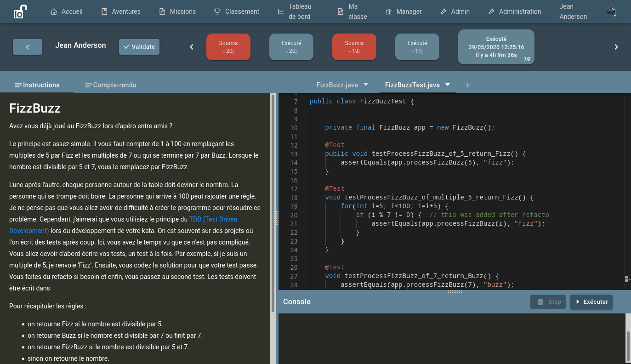Open the Jean Anderson account name in navbar
Viewport: 631px width, 364px height.
pyautogui.click(x=573, y=11)
